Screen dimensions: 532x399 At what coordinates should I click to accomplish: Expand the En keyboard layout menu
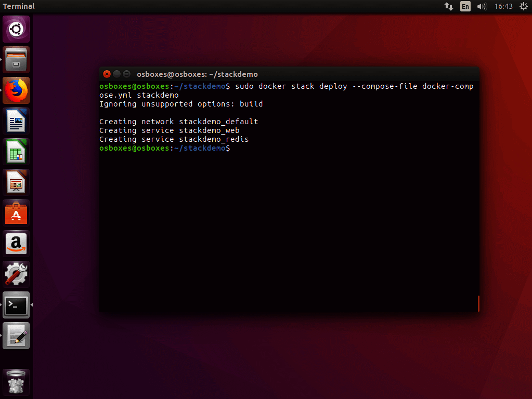click(x=465, y=6)
